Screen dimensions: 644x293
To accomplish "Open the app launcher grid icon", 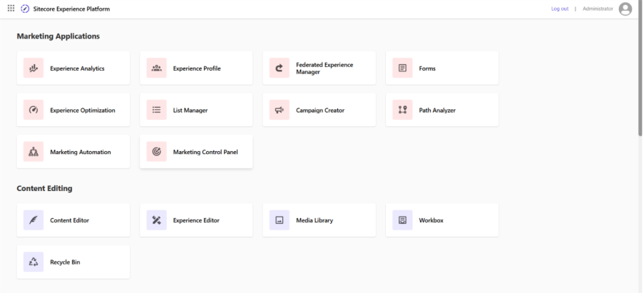I will [x=11, y=9].
